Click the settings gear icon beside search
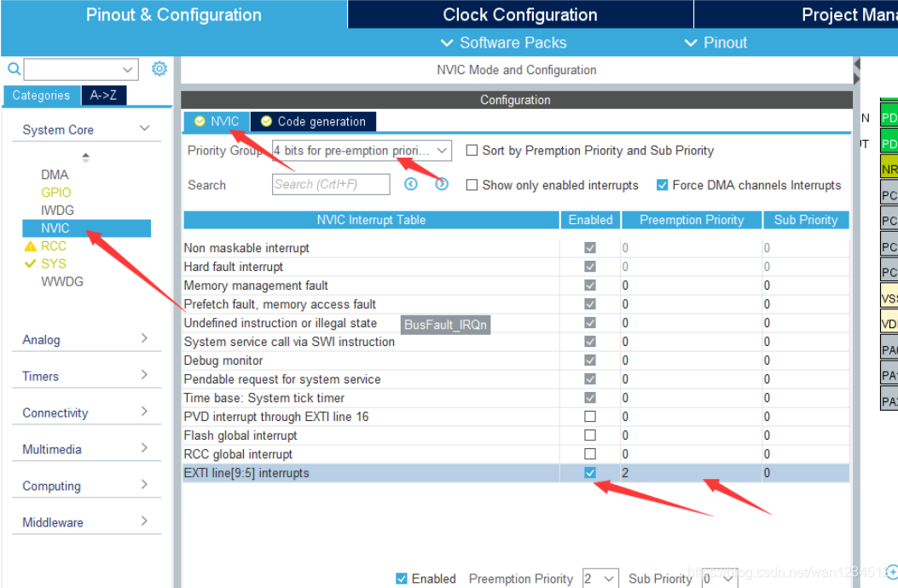898x588 pixels. (x=159, y=69)
